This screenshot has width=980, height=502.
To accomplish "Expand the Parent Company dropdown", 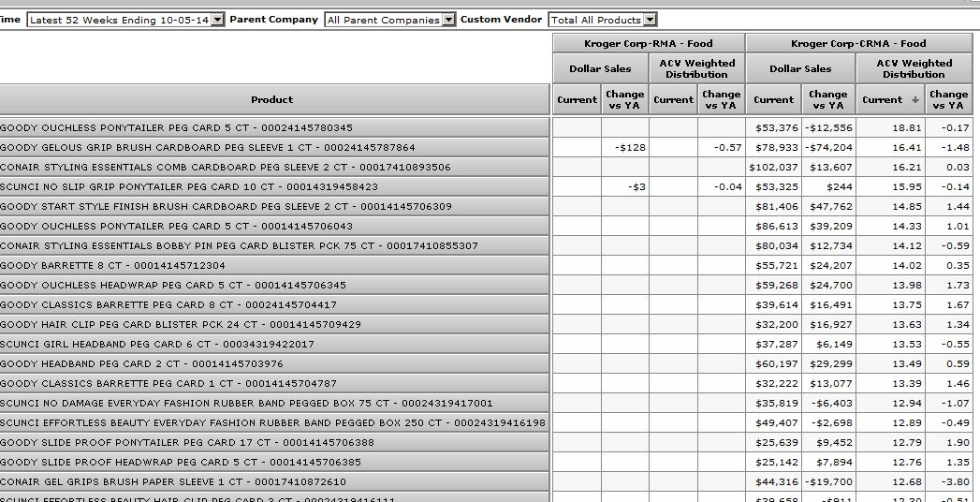I will 448,20.
